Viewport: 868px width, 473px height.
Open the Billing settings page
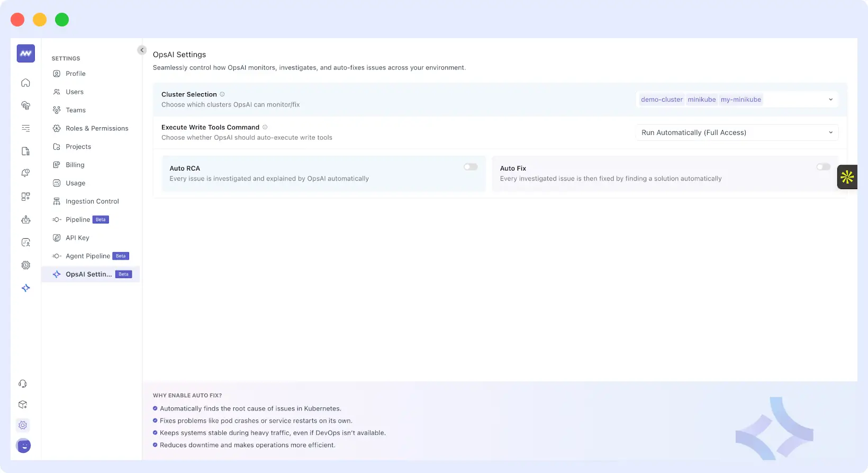point(75,165)
